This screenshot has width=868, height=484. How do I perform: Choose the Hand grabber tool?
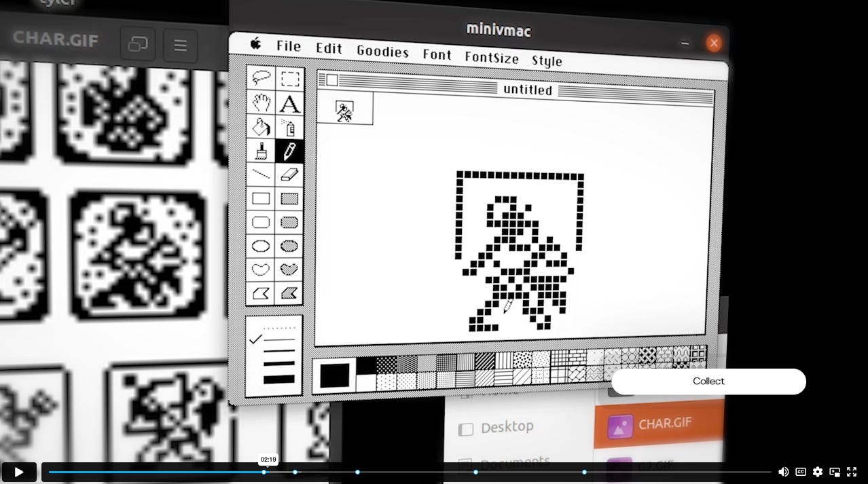[261, 103]
